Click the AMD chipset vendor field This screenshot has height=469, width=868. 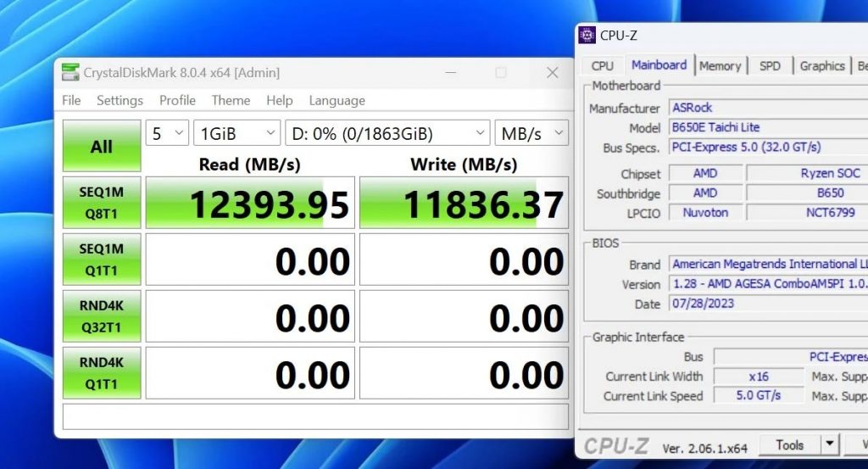[x=706, y=173]
